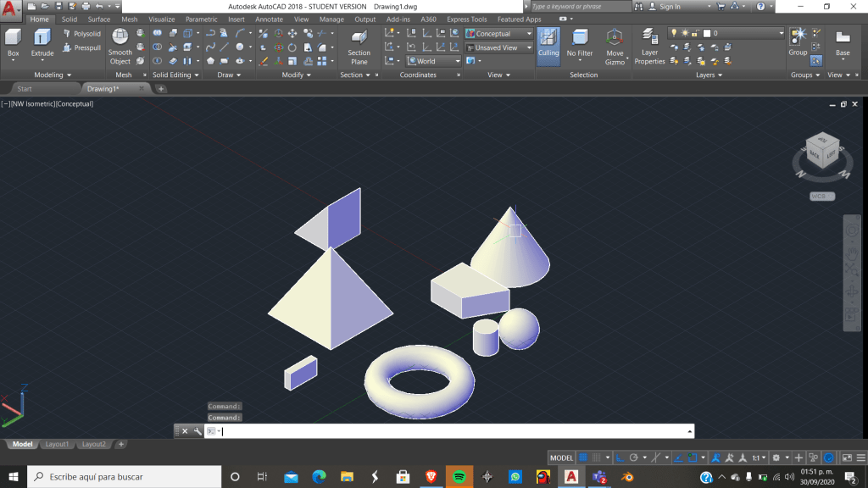Click the ViewCube in the viewport
This screenshot has height=488, width=868.
[x=822, y=152]
